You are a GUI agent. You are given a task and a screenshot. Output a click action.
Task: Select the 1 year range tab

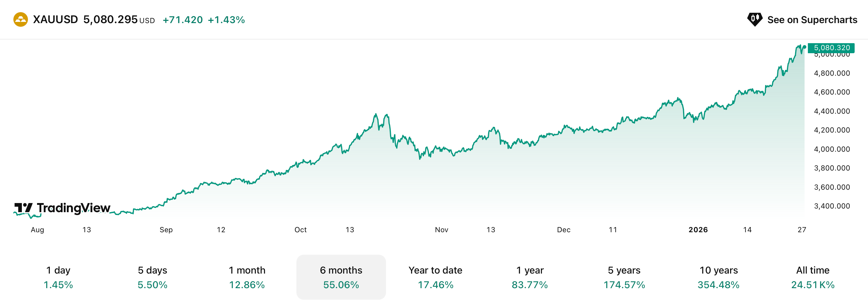[530, 277]
